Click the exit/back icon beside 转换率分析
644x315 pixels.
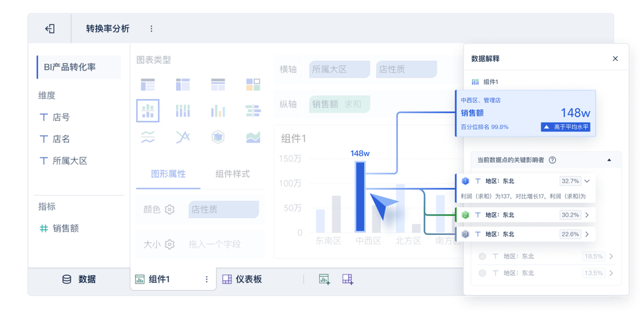tap(50, 29)
